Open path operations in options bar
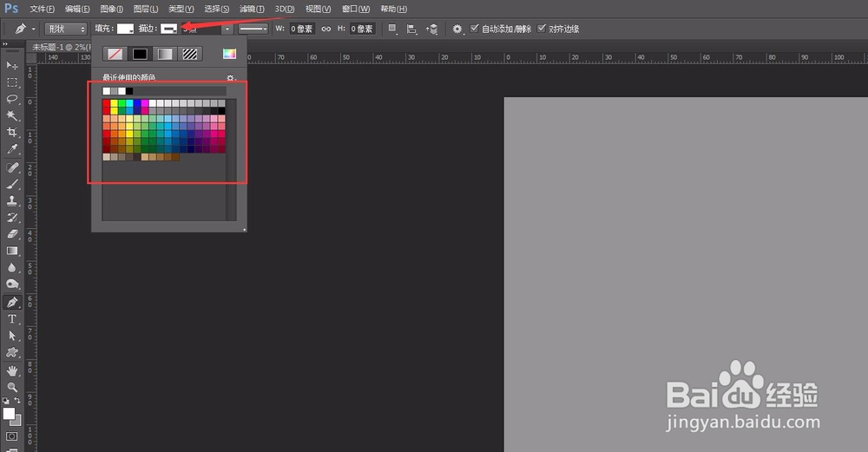 [x=392, y=29]
